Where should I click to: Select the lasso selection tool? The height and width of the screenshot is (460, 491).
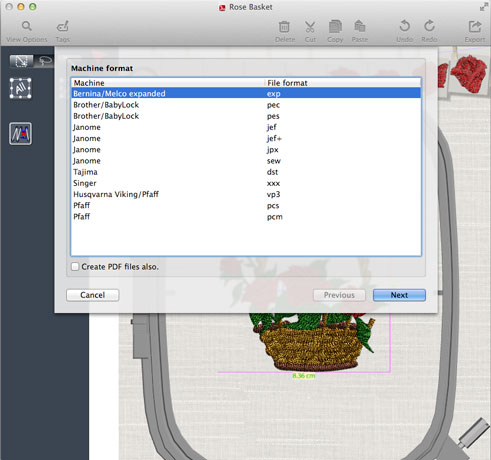point(45,61)
